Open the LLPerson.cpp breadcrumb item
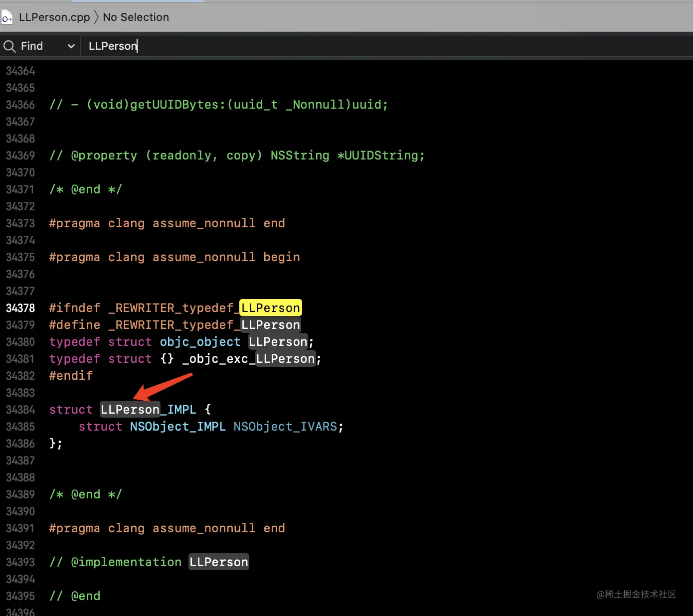Image resolution: width=693 pixels, height=616 pixels. [x=54, y=17]
